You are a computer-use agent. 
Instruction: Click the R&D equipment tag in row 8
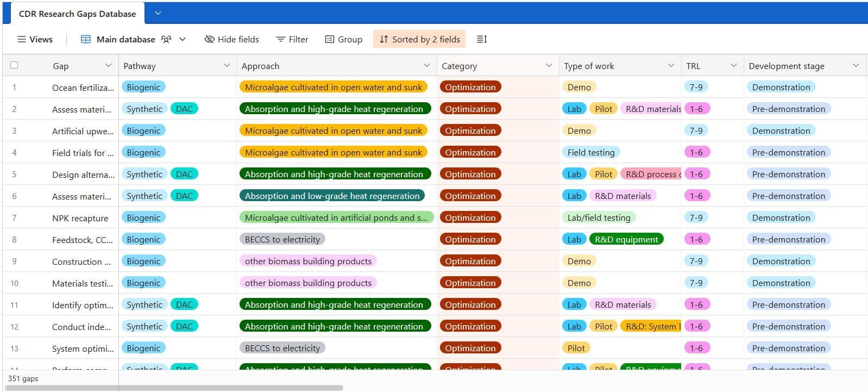click(x=626, y=239)
